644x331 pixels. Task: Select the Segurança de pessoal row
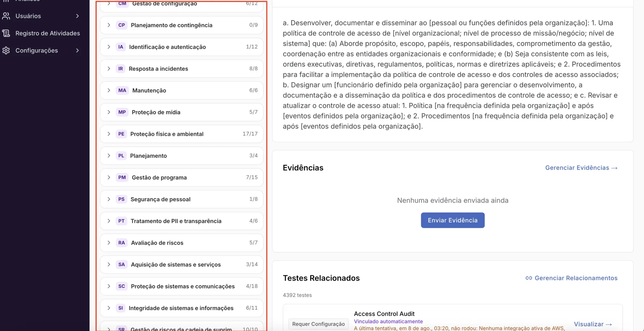point(182,199)
